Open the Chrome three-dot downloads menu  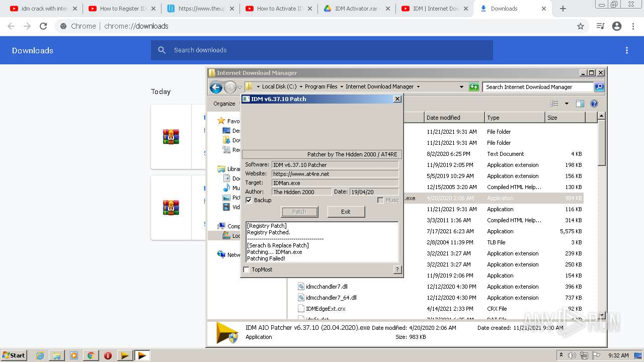click(627, 50)
